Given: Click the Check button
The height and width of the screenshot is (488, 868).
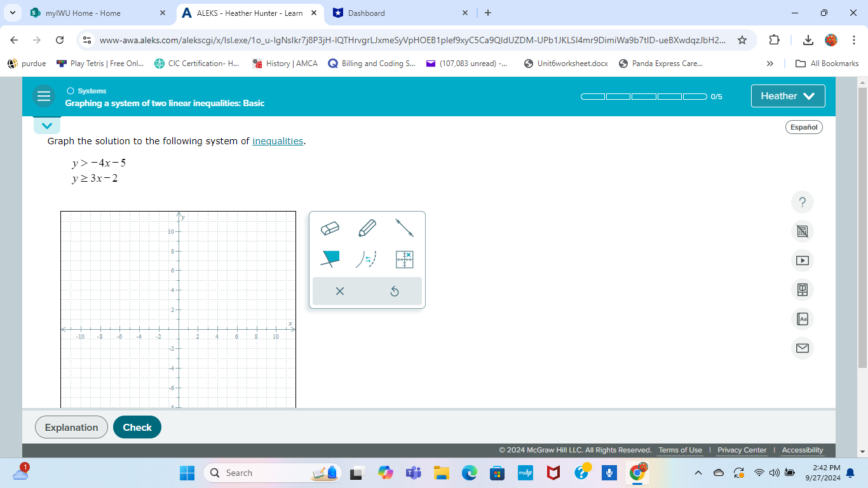Looking at the screenshot, I should point(137,427).
